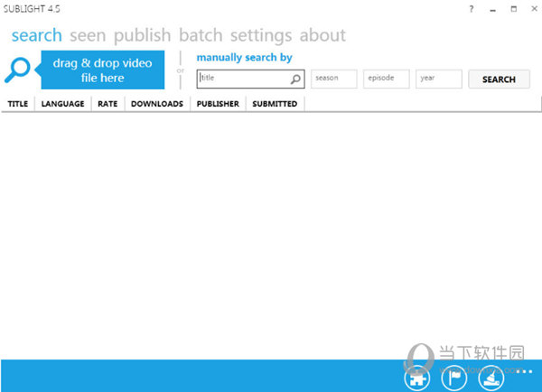
Task: Click the large blue magnifier icon
Action: click(17, 70)
